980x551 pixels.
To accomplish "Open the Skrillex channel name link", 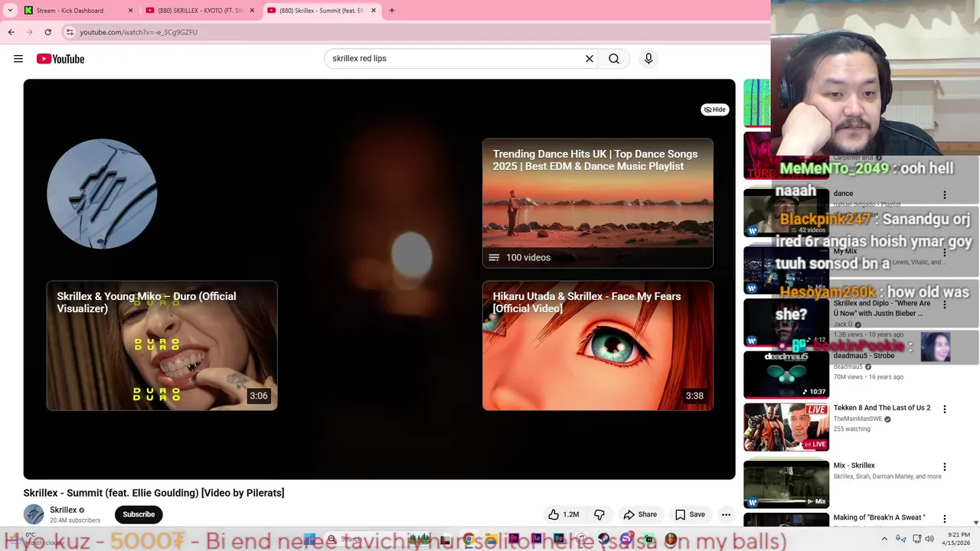I will pyautogui.click(x=63, y=510).
